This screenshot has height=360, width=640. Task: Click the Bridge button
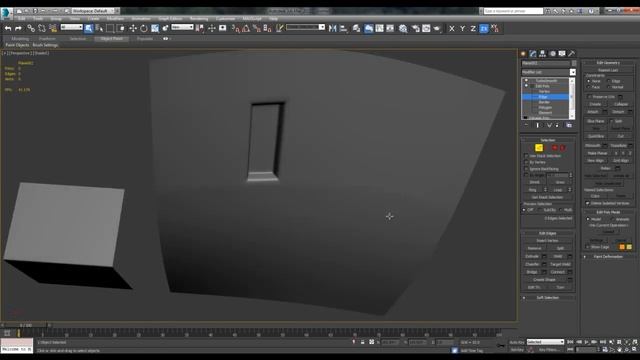532,272
